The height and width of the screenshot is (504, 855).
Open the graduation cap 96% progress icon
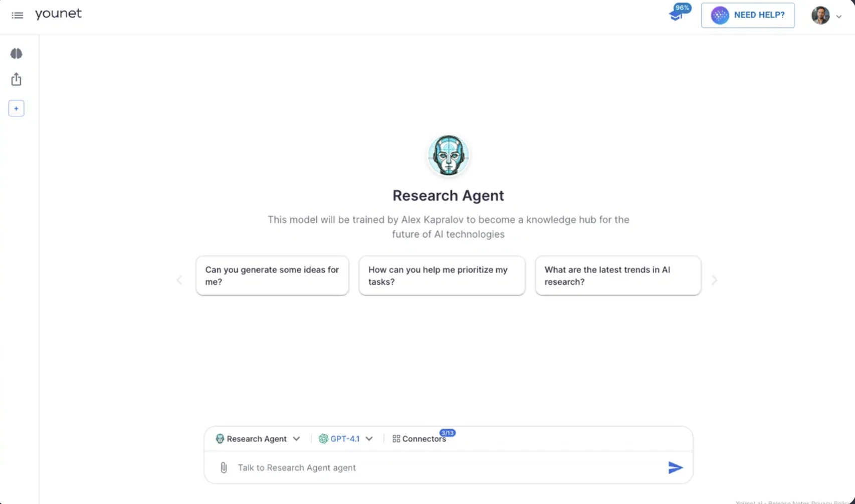(x=676, y=15)
